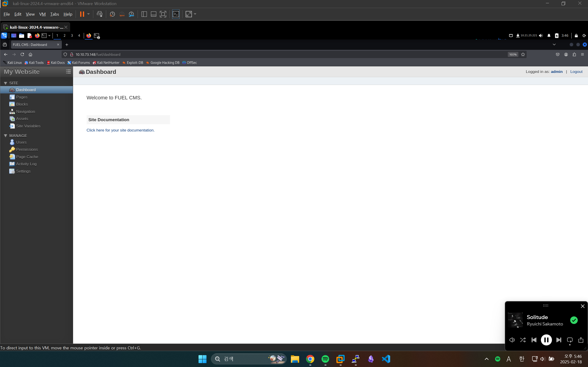This screenshot has width=588, height=367.
Task: Open the Pages section in sidebar
Action: point(22,97)
